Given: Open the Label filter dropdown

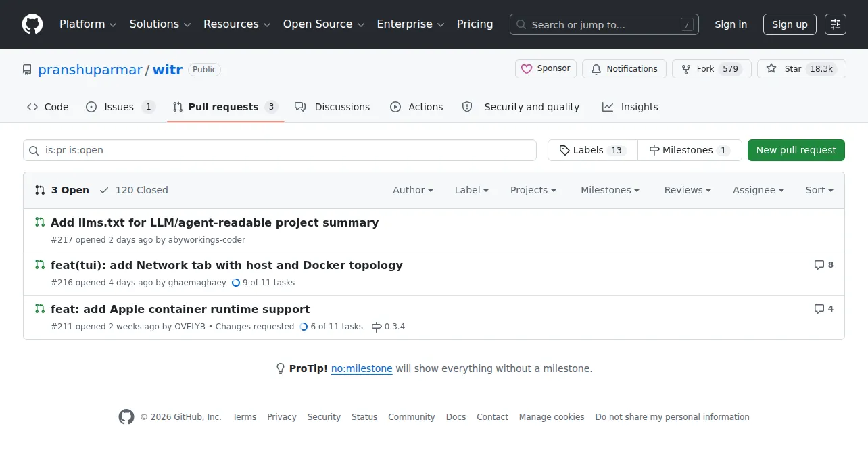Looking at the screenshot, I should click(x=472, y=190).
